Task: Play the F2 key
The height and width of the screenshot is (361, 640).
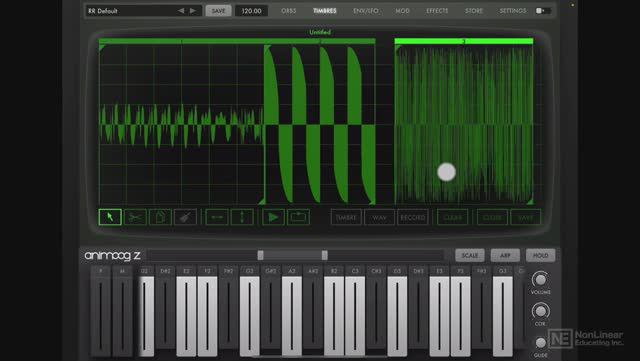Action: [207, 316]
